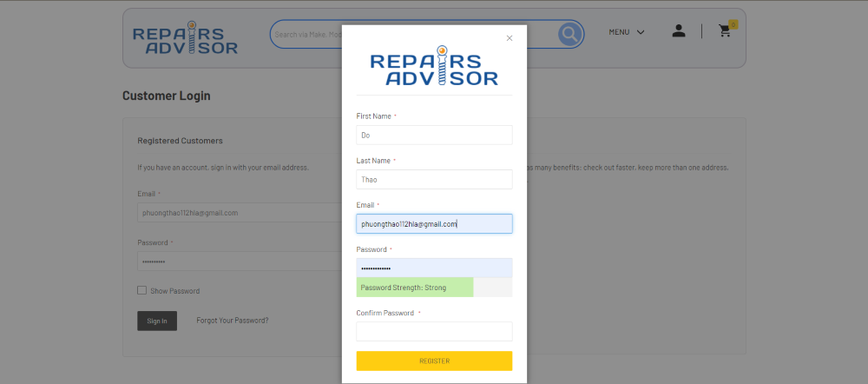Expand the MENU dropdown
The width and height of the screenshot is (868, 384).
[x=627, y=32]
